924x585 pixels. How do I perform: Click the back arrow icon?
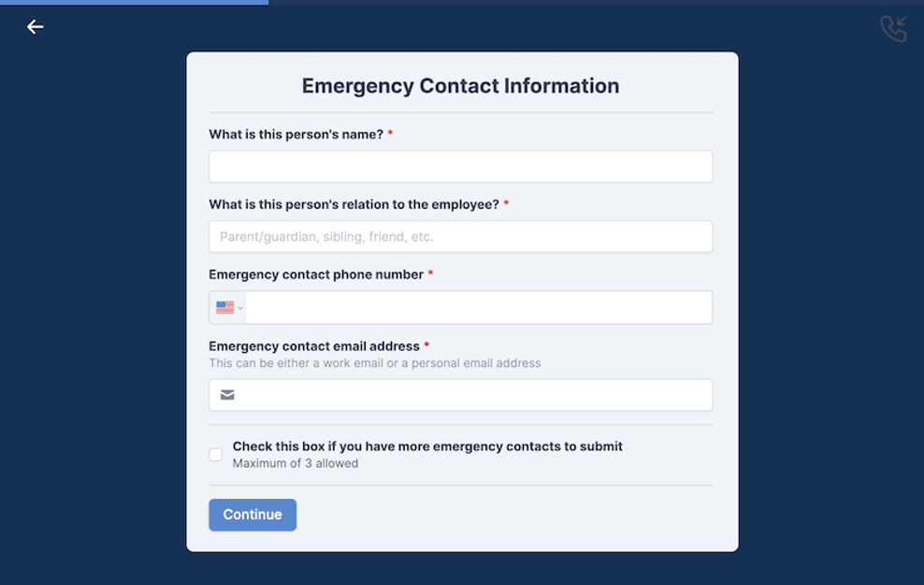tap(36, 27)
